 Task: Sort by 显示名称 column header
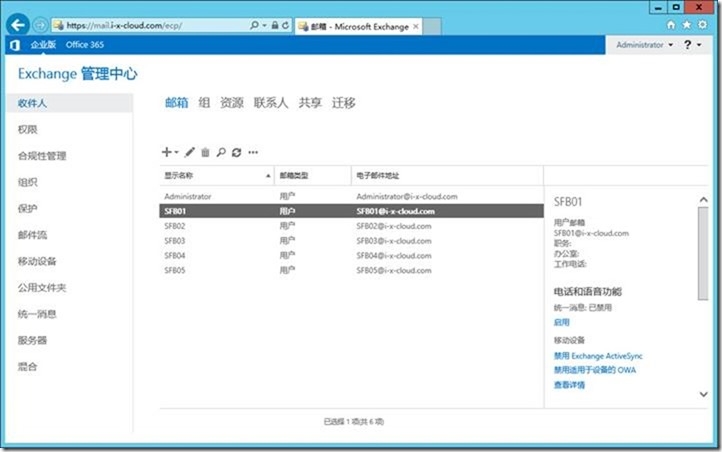(217, 175)
